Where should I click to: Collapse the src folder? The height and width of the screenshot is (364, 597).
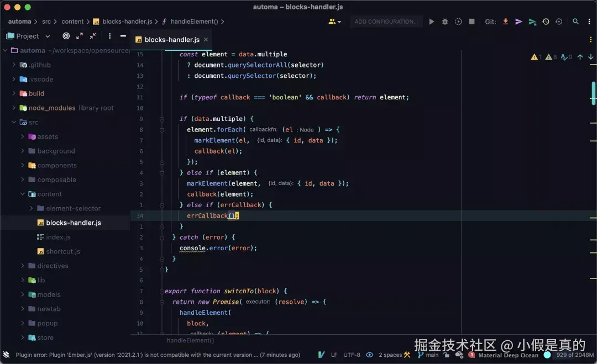pyautogui.click(x=14, y=122)
